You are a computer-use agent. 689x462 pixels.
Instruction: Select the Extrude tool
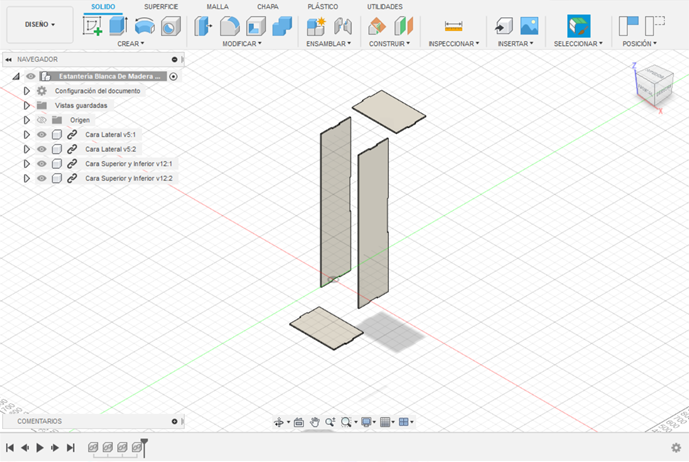tap(118, 26)
